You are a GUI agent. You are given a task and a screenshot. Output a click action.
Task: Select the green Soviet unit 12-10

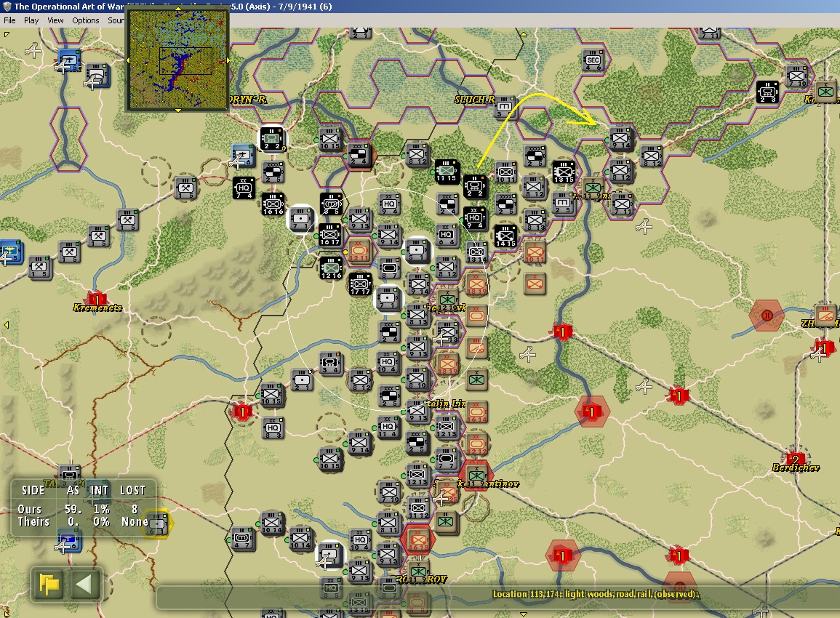point(447,300)
